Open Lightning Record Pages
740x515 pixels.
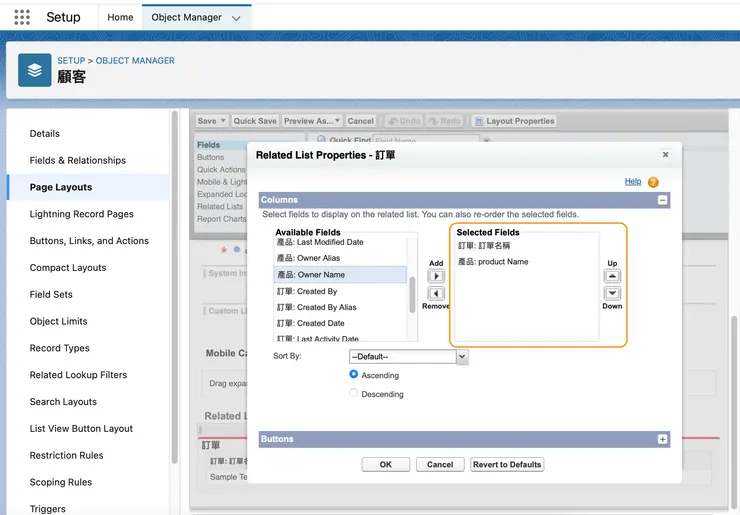point(82,214)
